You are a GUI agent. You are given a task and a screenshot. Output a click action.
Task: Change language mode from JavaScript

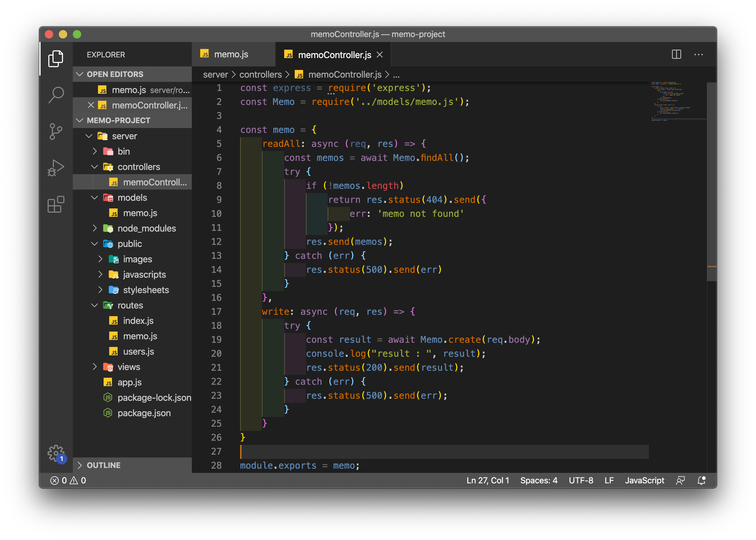click(x=644, y=481)
